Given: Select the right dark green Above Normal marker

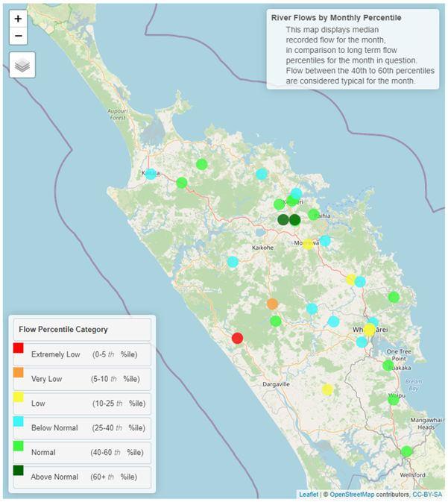Looking at the screenshot, I should 294,219.
